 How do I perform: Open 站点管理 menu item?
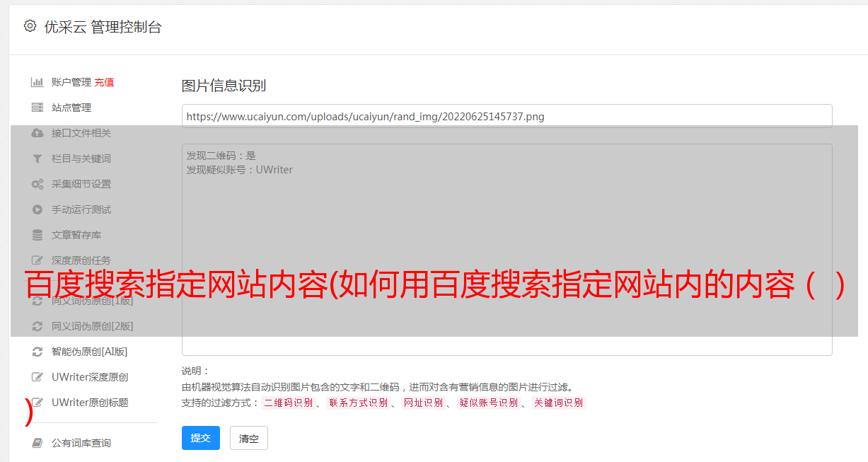pyautogui.click(x=71, y=108)
